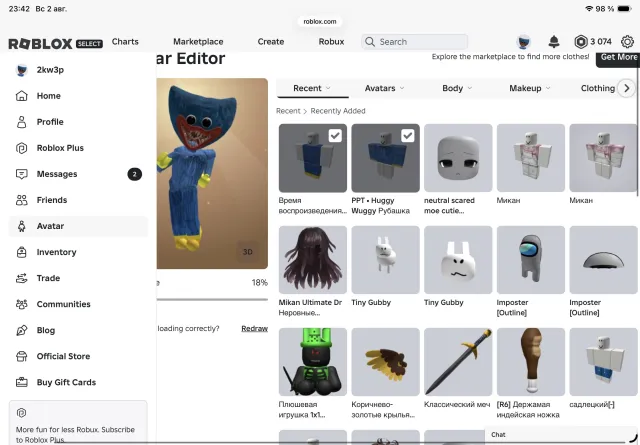Viewport: 640px width, 445px height.
Task: Check the battery indicator in status bar
Action: click(x=625, y=9)
